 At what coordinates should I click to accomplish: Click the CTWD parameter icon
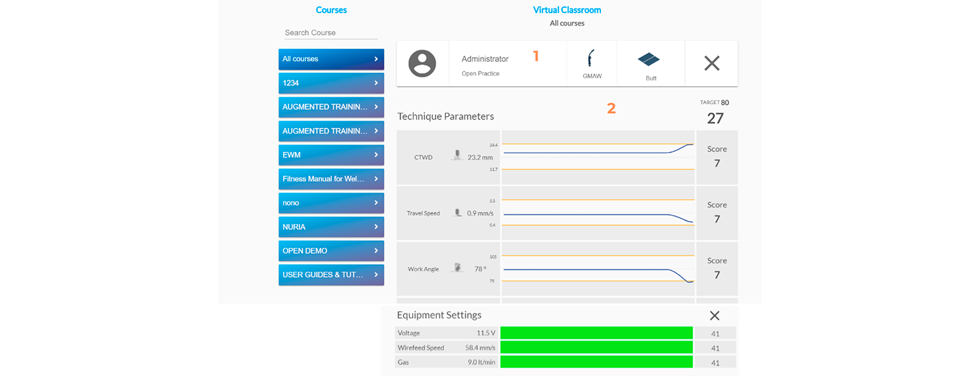(x=457, y=156)
